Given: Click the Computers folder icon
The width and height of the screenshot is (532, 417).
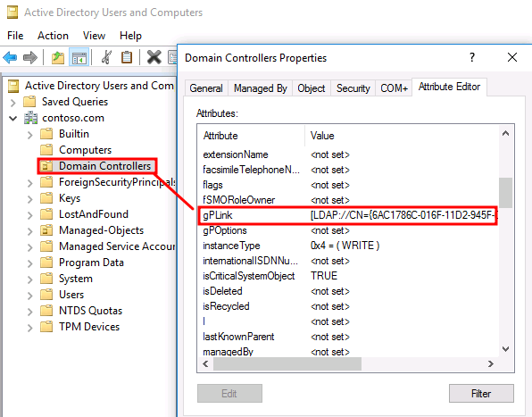Looking at the screenshot, I should pyautogui.click(x=46, y=150).
